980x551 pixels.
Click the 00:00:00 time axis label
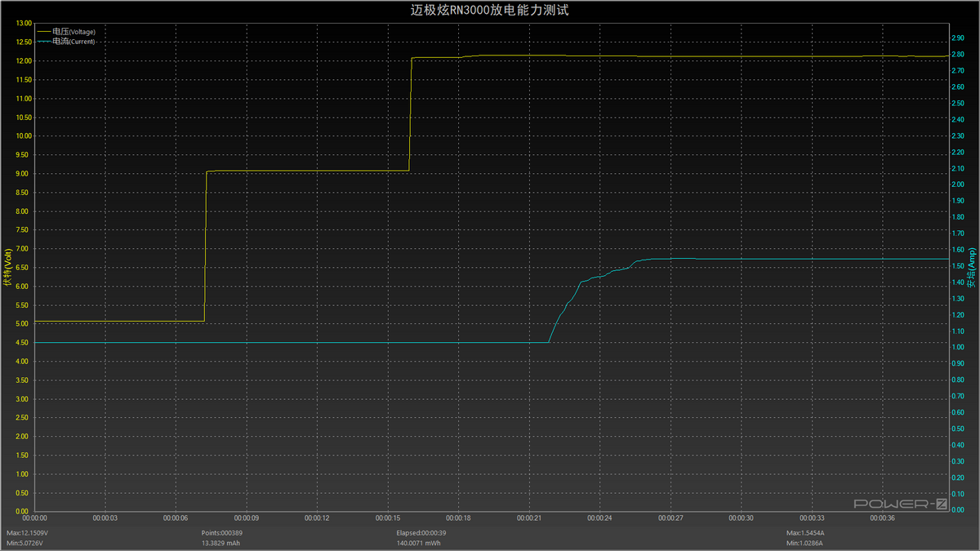click(35, 518)
